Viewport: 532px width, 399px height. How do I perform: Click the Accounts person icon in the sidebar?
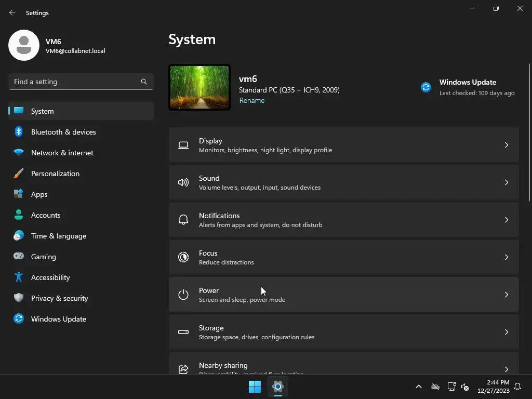[19, 215]
